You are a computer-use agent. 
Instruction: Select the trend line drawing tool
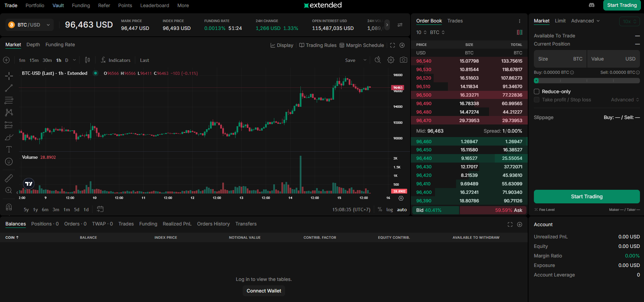tap(9, 88)
